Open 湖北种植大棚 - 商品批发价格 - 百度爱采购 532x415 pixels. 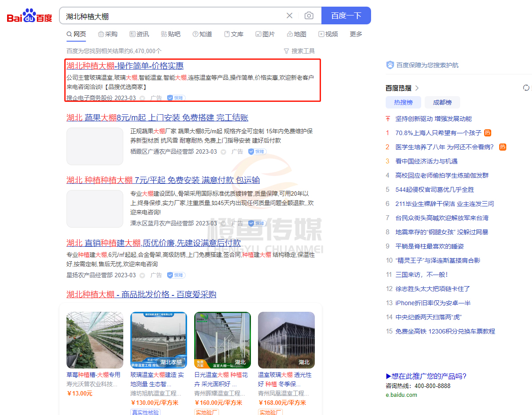[x=141, y=295]
